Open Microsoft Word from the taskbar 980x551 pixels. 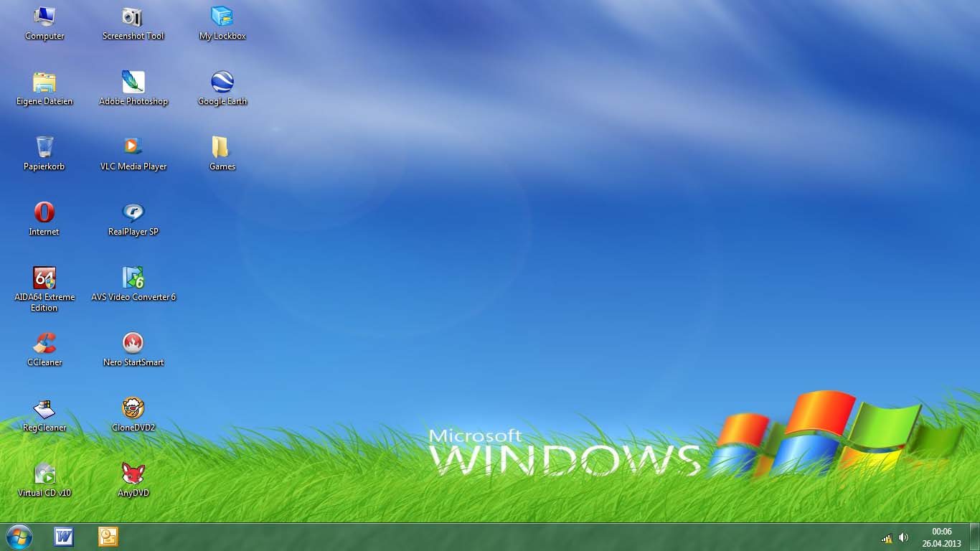click(64, 537)
